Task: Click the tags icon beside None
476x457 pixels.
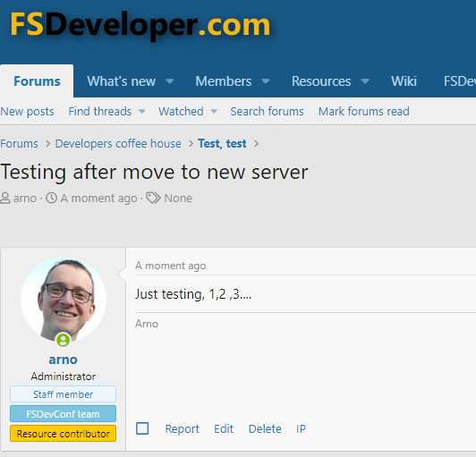Action: [153, 198]
